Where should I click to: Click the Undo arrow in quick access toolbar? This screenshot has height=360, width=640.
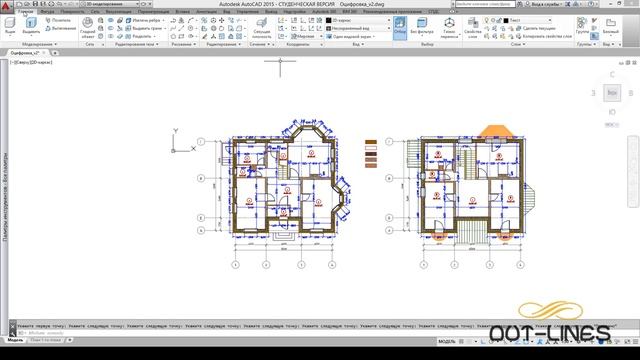[58, 4]
